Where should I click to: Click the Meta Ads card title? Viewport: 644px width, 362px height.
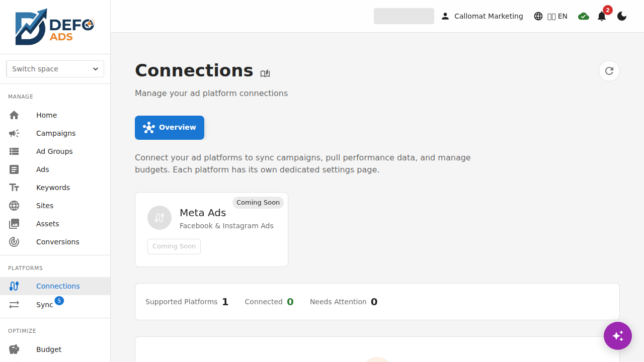pos(203,213)
